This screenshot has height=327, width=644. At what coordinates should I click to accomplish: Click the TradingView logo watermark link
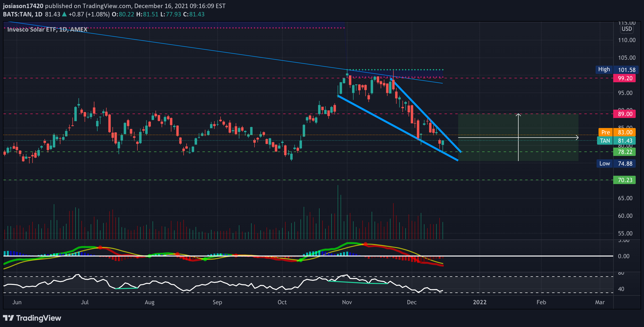[32, 318]
